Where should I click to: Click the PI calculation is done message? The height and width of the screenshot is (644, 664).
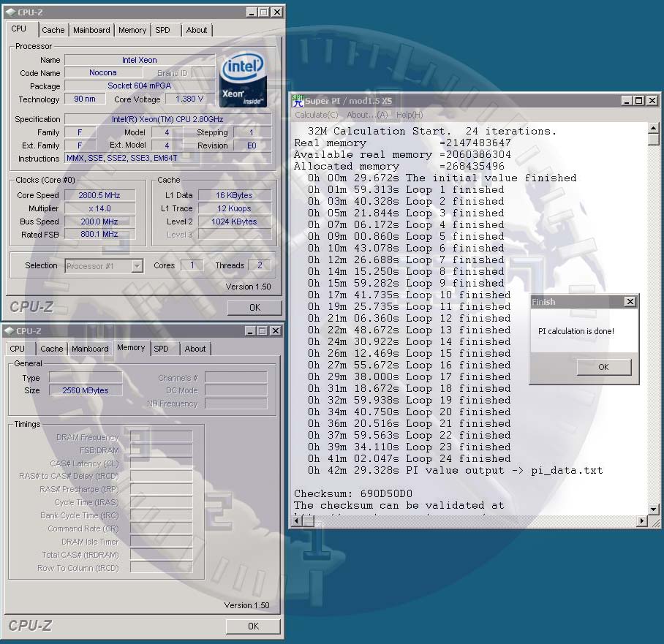tap(576, 331)
